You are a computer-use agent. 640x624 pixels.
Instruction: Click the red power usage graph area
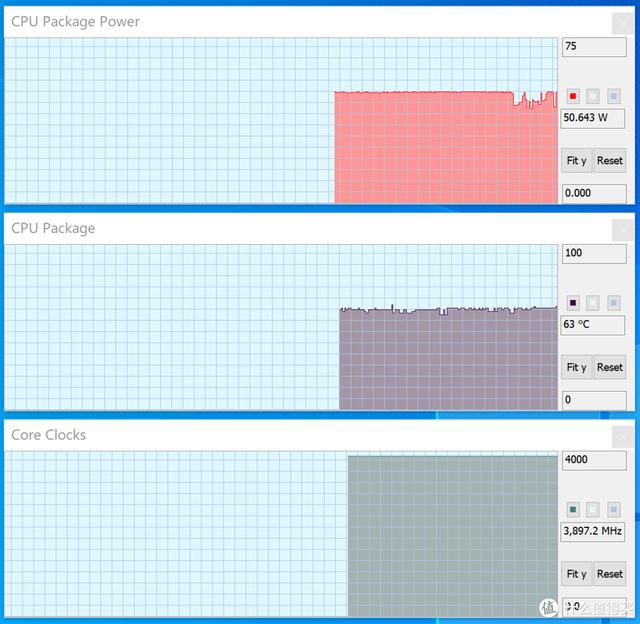[446, 147]
